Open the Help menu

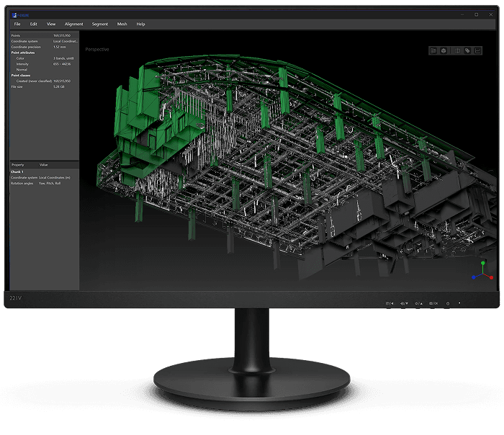click(x=140, y=24)
